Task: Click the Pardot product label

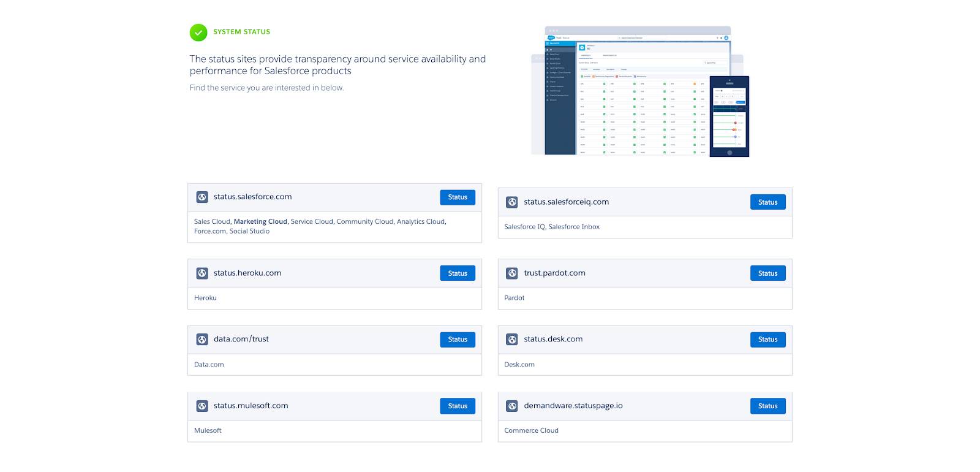Action: pyautogui.click(x=514, y=298)
